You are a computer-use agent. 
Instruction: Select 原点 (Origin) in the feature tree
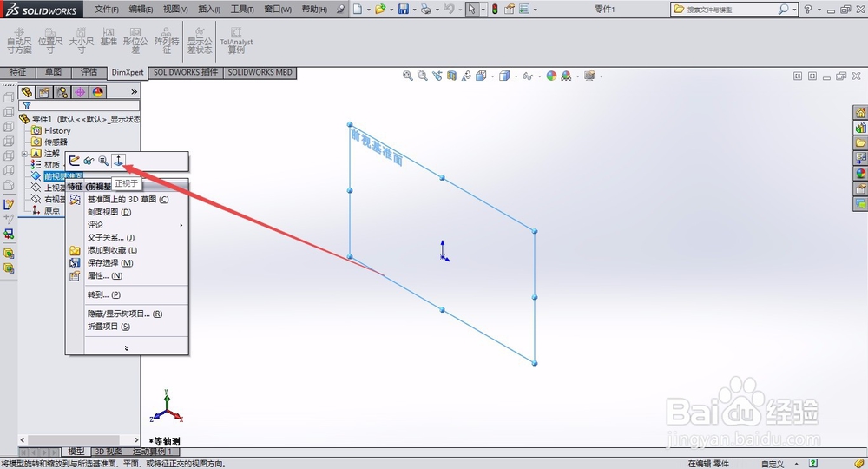[51, 210]
